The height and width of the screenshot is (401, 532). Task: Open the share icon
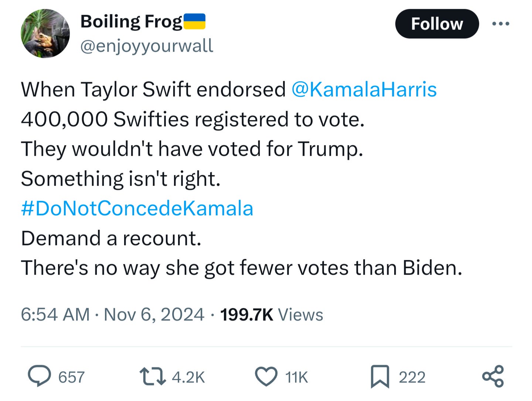click(x=493, y=376)
